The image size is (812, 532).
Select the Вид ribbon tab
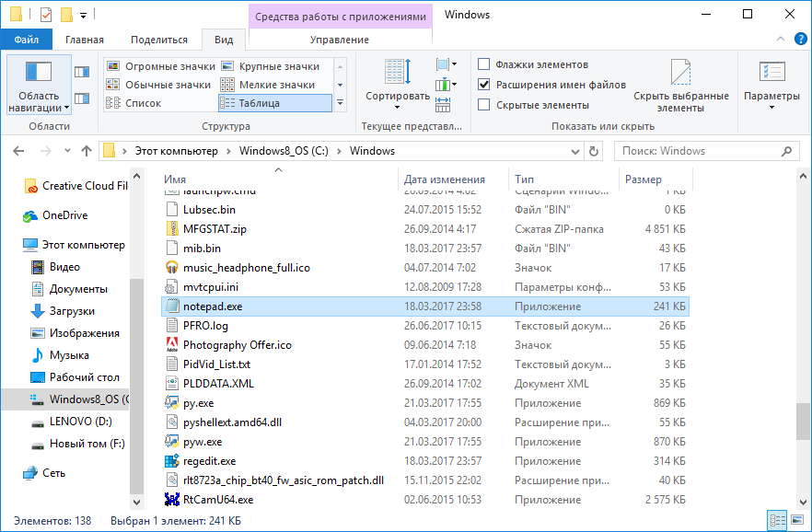[224, 40]
